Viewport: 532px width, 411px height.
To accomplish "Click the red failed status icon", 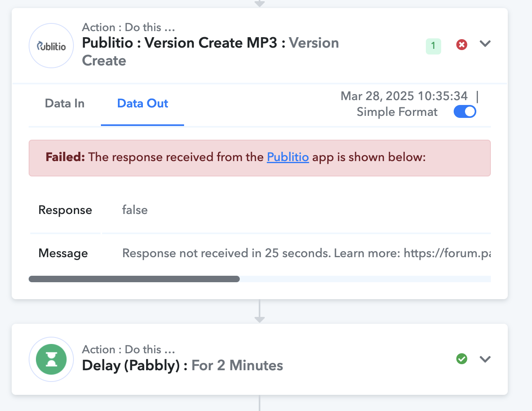I will point(462,44).
